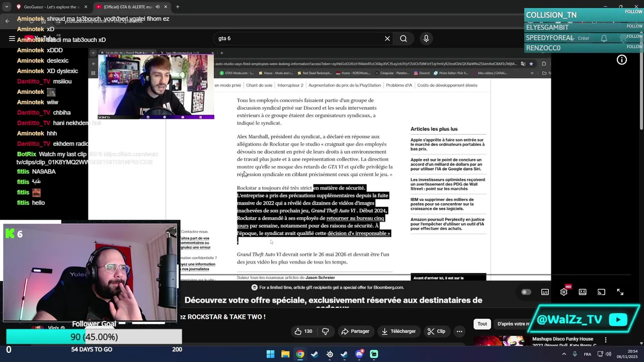The height and width of the screenshot is (362, 644).
Task: Open Apple ordinateurs portables bas prix article
Action: pos(447,144)
